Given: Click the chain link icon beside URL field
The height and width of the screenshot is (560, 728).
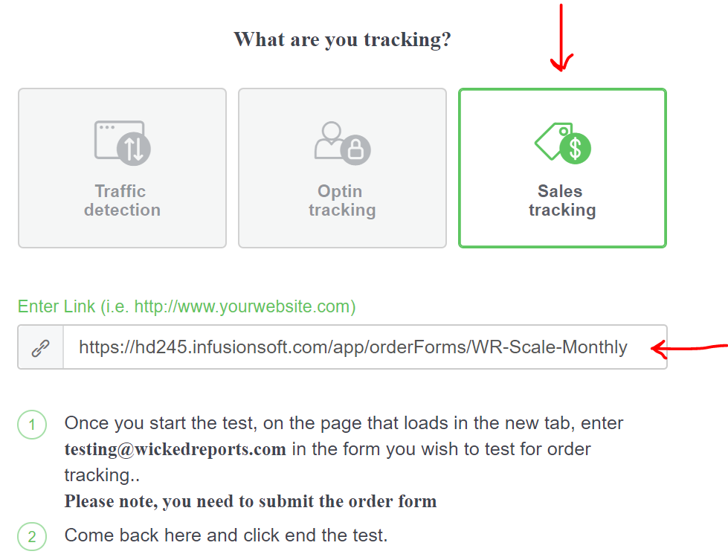Looking at the screenshot, I should click(40, 348).
